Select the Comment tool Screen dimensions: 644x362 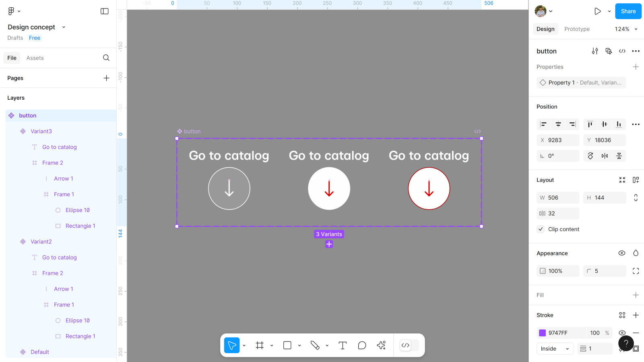tap(362, 345)
